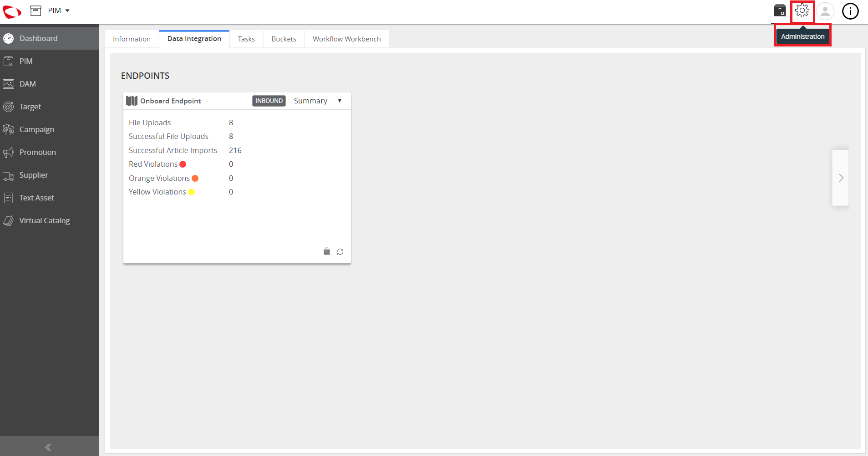Image resolution: width=868 pixels, height=456 pixels.
Task: Open the Summary dropdown on endpoint card
Action: point(318,101)
